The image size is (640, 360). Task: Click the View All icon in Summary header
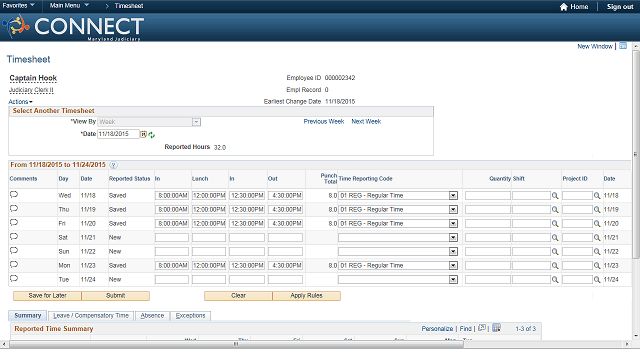pos(482,328)
